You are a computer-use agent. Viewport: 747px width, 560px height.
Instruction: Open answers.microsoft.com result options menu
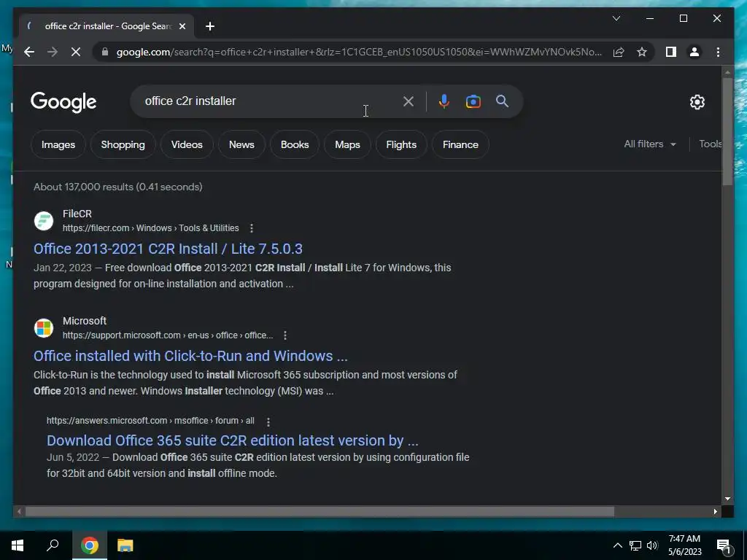[x=268, y=422]
